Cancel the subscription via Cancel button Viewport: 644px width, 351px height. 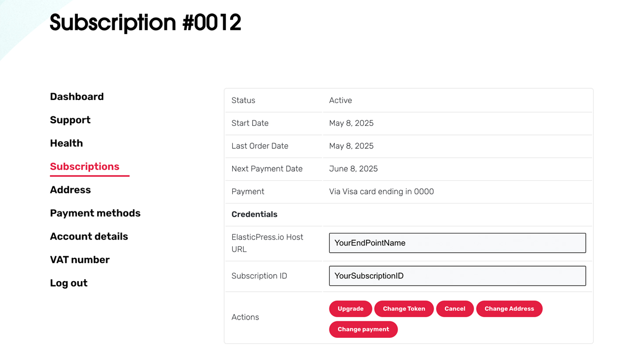coord(455,309)
